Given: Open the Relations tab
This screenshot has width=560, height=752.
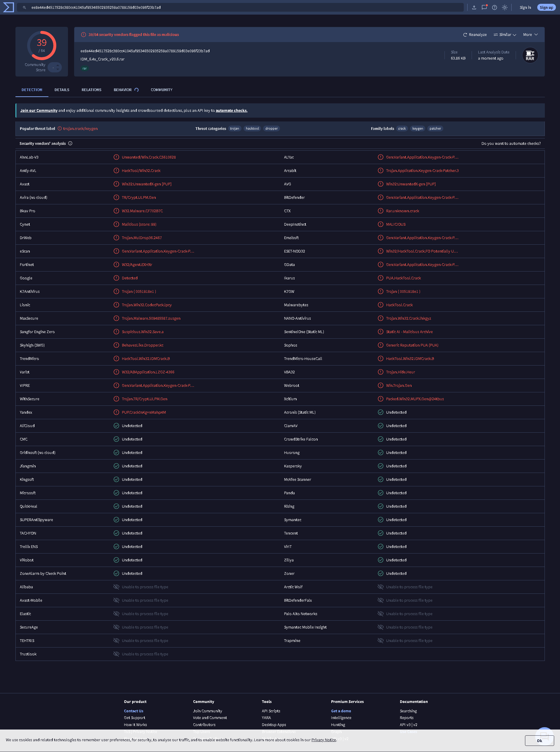Looking at the screenshot, I should (92, 90).
